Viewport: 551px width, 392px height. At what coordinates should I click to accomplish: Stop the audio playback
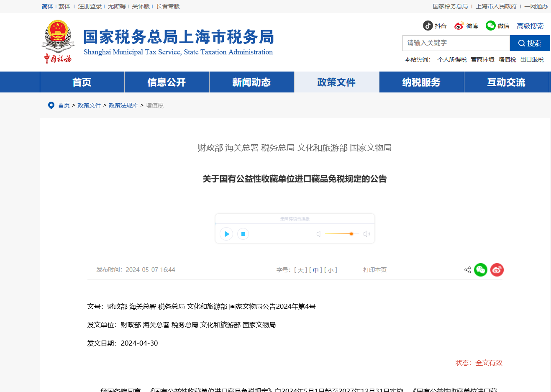coord(243,234)
